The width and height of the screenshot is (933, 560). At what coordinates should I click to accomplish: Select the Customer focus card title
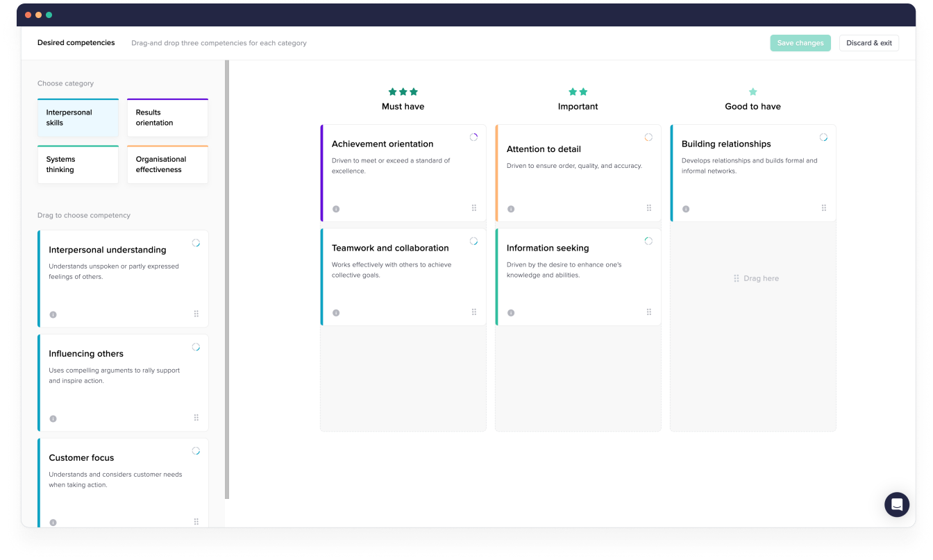pyautogui.click(x=81, y=458)
